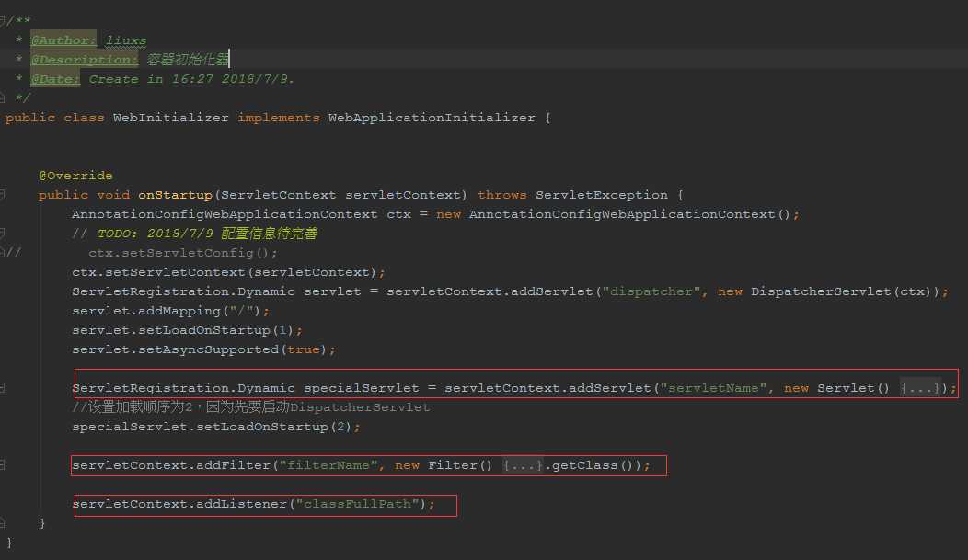
Task: Click the class keyword in the class declaration
Action: (84, 118)
